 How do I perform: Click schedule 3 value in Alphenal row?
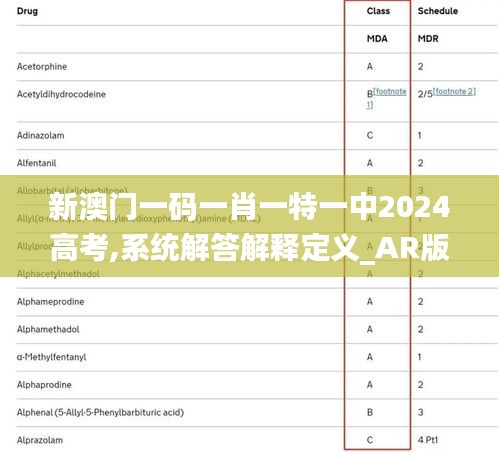[421, 412]
